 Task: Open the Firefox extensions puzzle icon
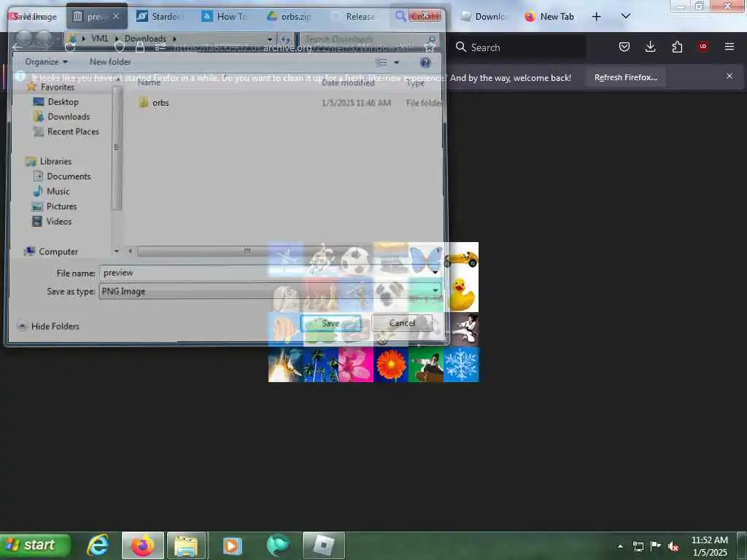click(x=677, y=47)
